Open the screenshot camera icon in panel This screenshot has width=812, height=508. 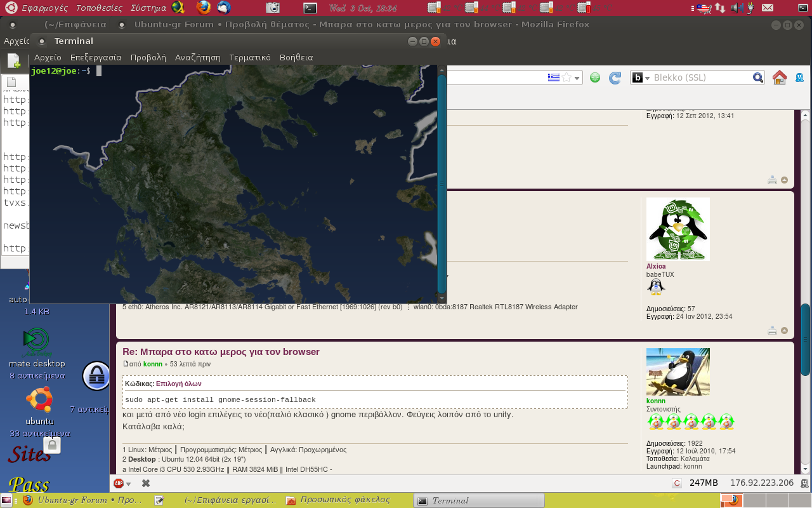pyautogui.click(x=273, y=8)
